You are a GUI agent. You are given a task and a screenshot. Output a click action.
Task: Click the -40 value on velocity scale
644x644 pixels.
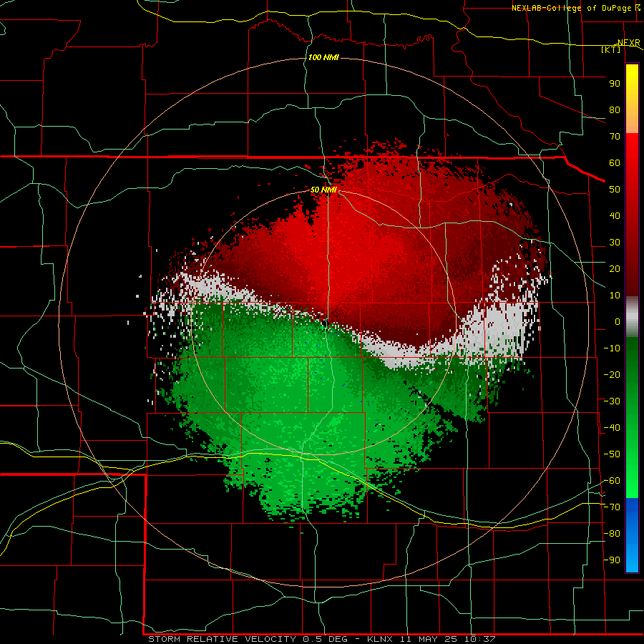(x=612, y=428)
